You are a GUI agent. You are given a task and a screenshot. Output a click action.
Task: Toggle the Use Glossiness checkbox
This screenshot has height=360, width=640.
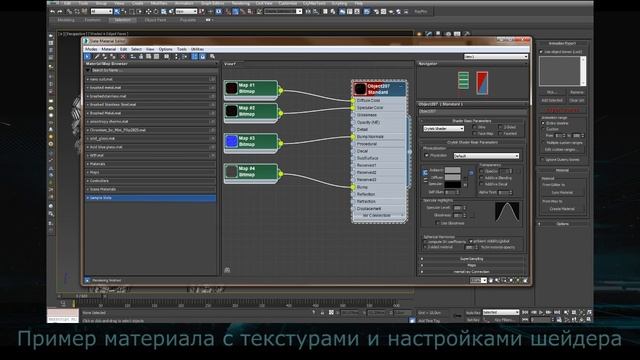point(438,223)
